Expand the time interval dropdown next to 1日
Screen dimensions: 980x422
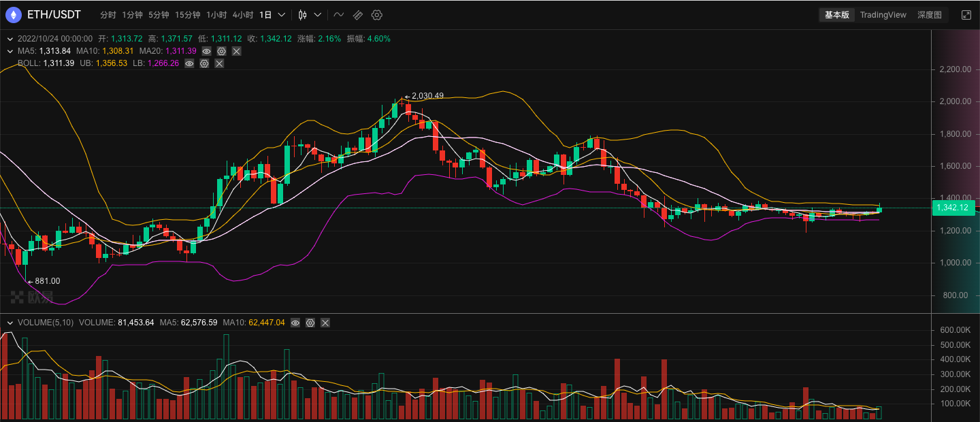(282, 15)
